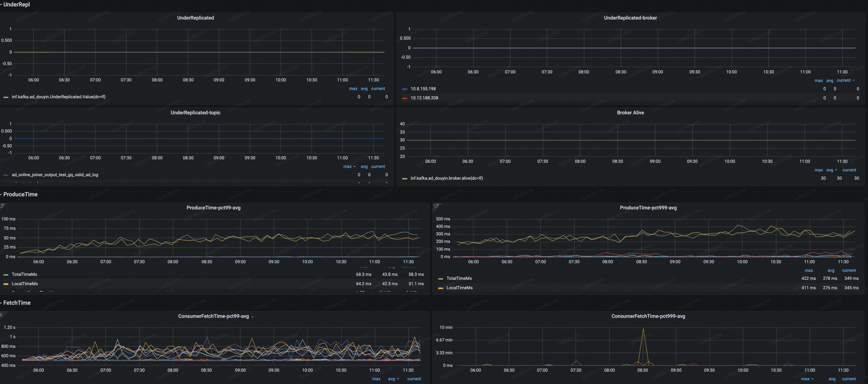Click yellow LocalTimeMs dash in ProduceTime-pct999-avg legend

440,288
